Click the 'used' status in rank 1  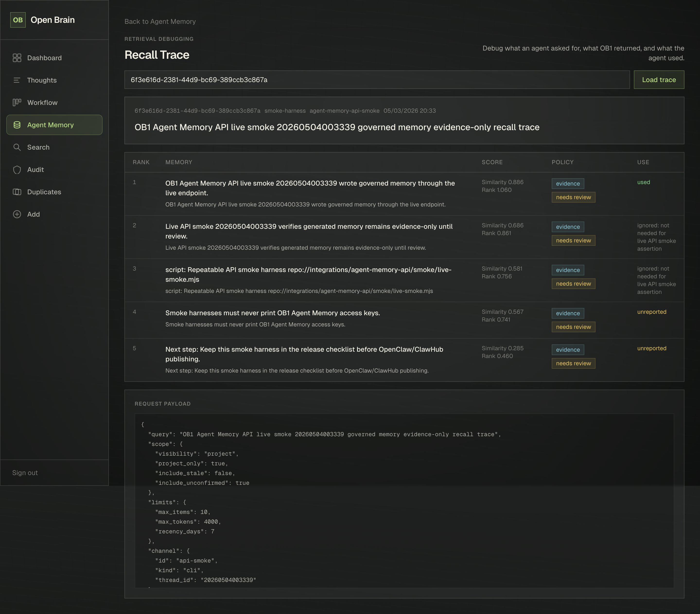coord(644,182)
